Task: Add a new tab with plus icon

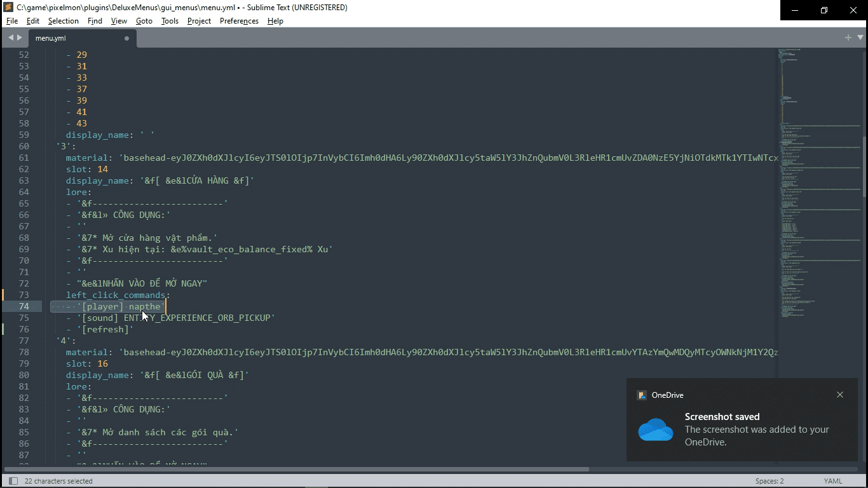Action: click(x=848, y=37)
